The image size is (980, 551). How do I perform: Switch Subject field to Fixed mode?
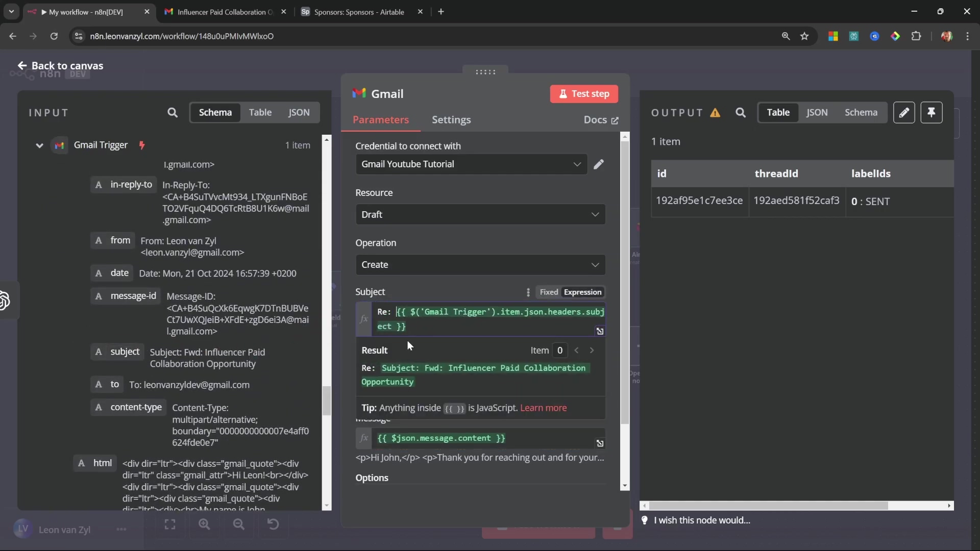549,292
